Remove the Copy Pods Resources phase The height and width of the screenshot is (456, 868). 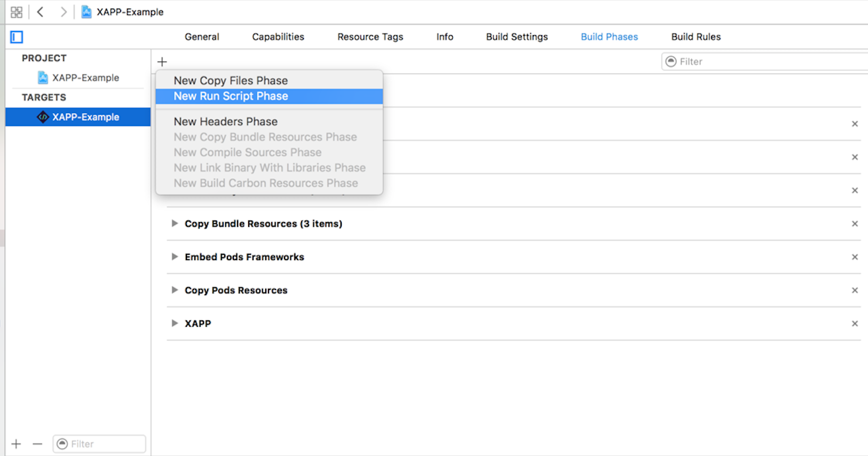click(855, 290)
